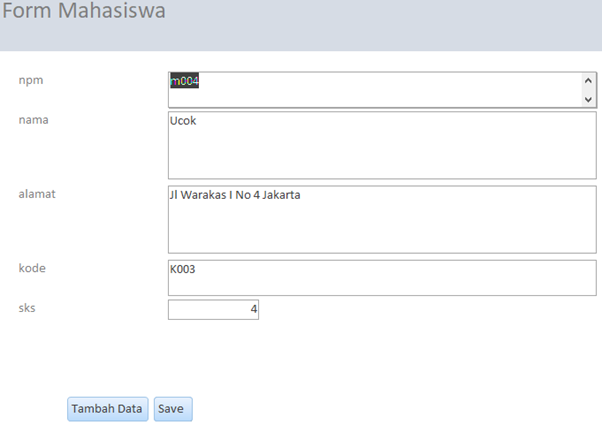Select the K003 kode value

[x=185, y=270]
